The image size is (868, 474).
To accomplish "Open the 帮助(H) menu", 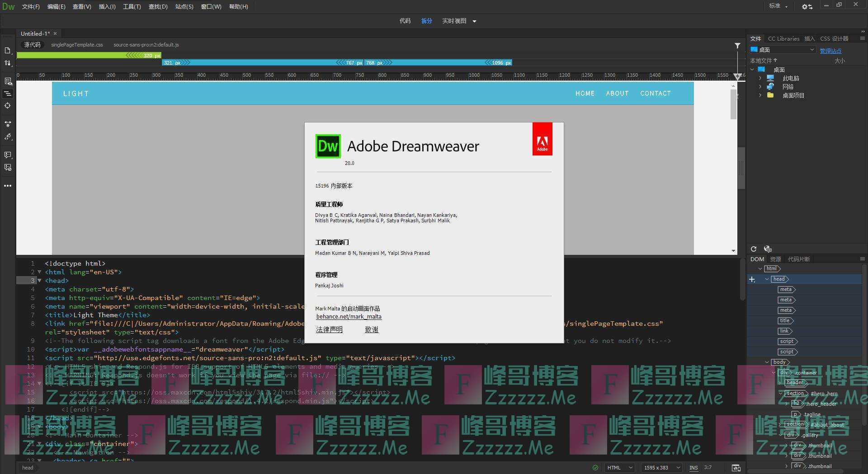I will pos(238,7).
